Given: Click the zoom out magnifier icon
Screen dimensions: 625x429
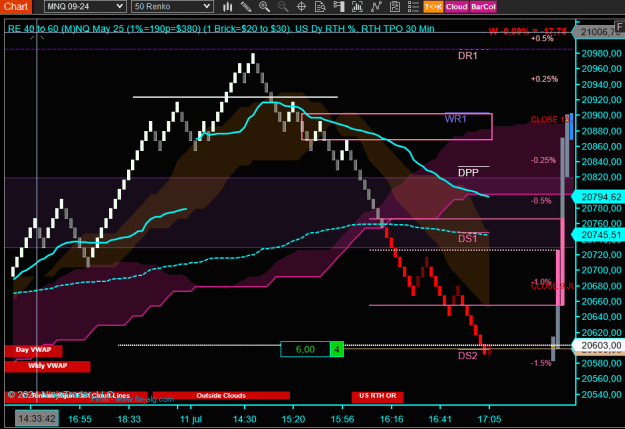Looking at the screenshot, I should coord(283,6).
